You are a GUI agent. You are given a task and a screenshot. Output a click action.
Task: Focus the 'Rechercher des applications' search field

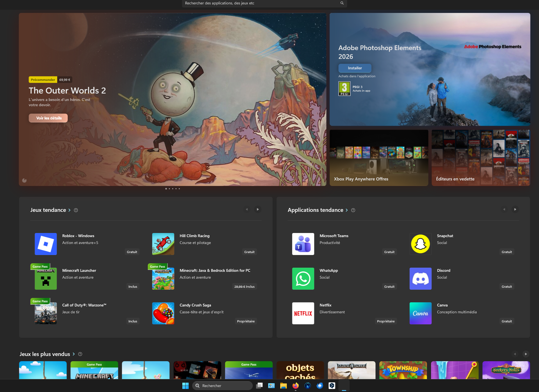(x=264, y=3)
